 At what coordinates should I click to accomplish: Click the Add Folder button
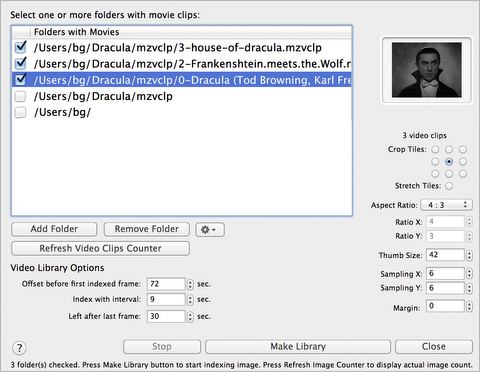(54, 229)
